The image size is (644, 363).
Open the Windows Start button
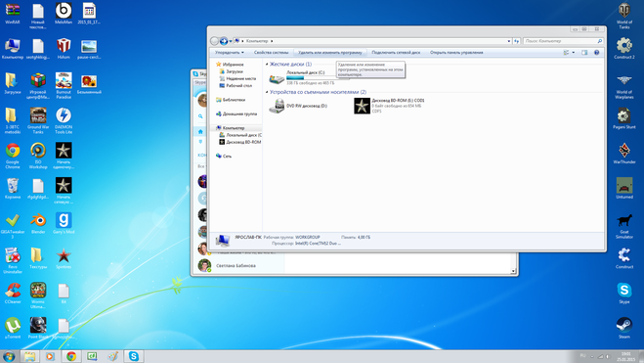pos(9,356)
